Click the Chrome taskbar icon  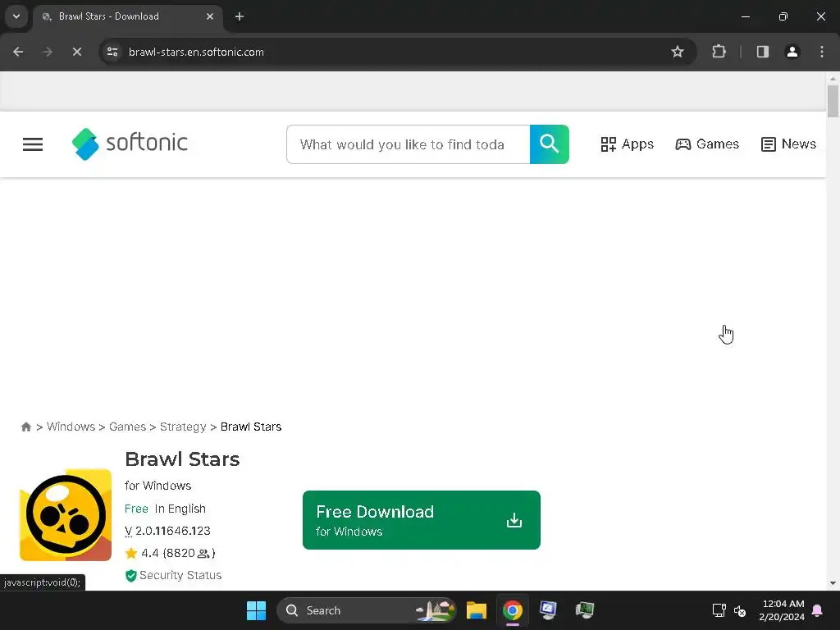tap(513, 610)
